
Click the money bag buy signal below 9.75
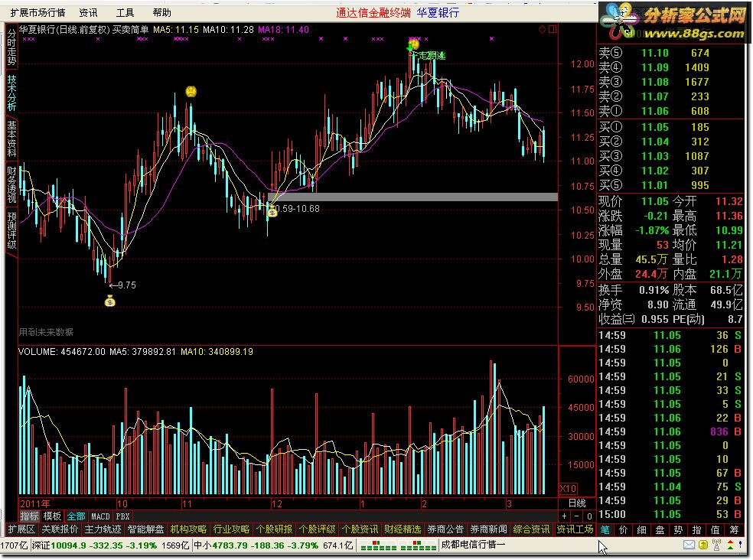[x=110, y=301]
